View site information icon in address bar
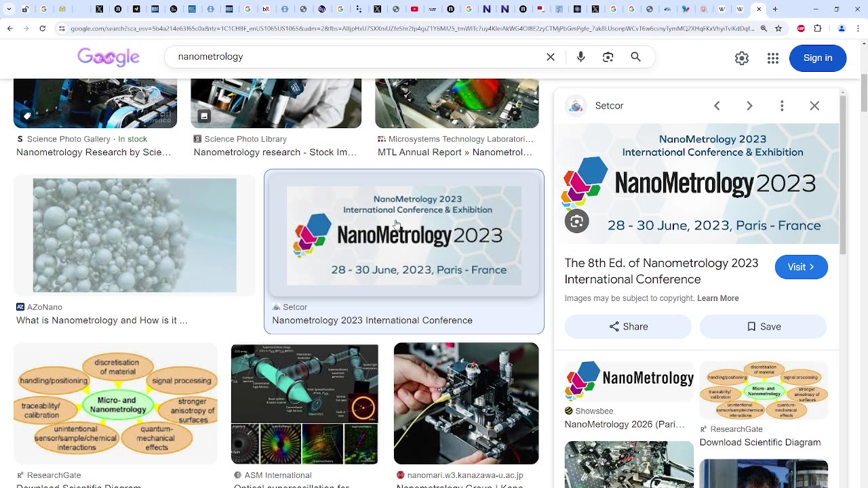Viewport: 868px width, 488px height. [62, 28]
